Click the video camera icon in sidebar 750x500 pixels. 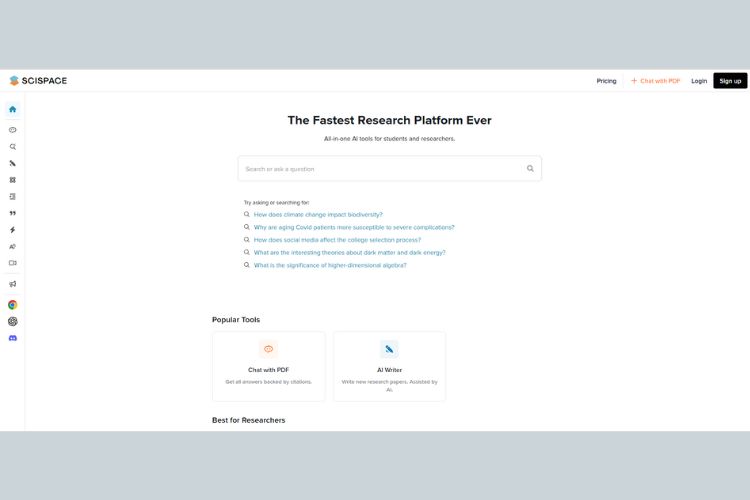click(x=12, y=263)
